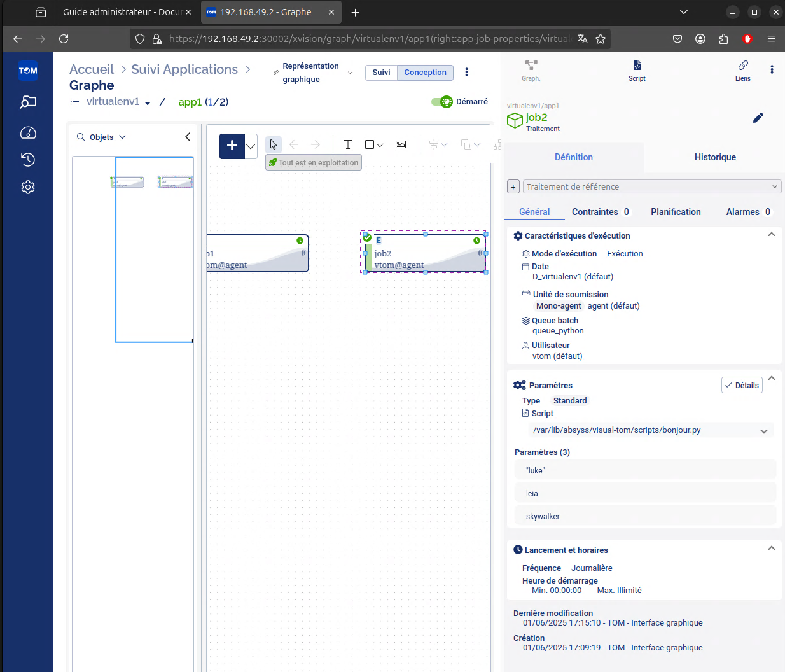Open the browser extensions icon
The height and width of the screenshot is (672, 785).
pyautogui.click(x=723, y=39)
